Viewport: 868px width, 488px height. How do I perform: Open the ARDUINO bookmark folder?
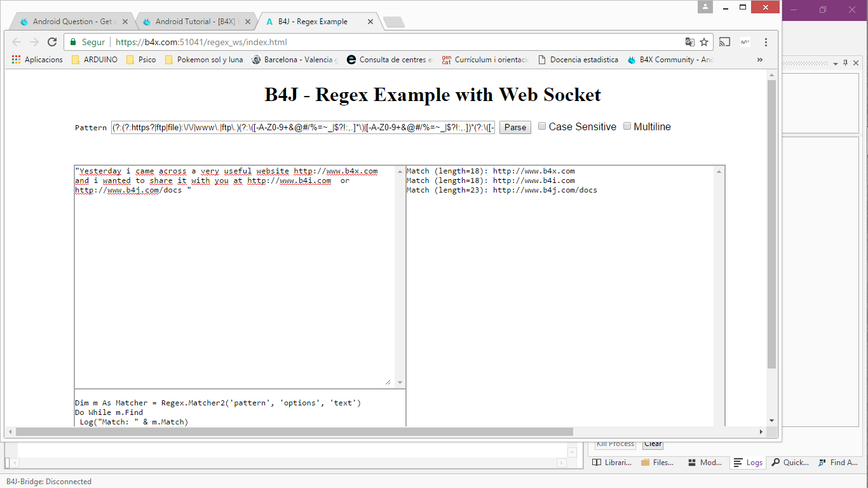[95, 60]
